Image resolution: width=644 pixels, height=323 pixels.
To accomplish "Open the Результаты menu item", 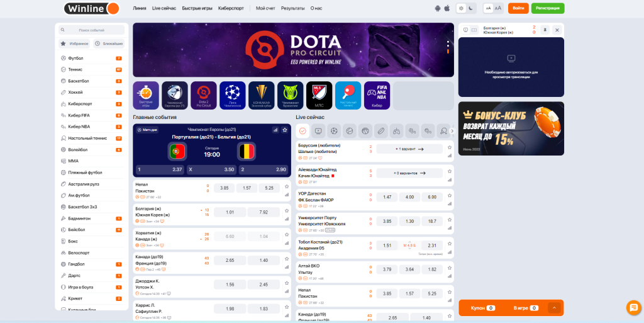I will click(x=293, y=8).
